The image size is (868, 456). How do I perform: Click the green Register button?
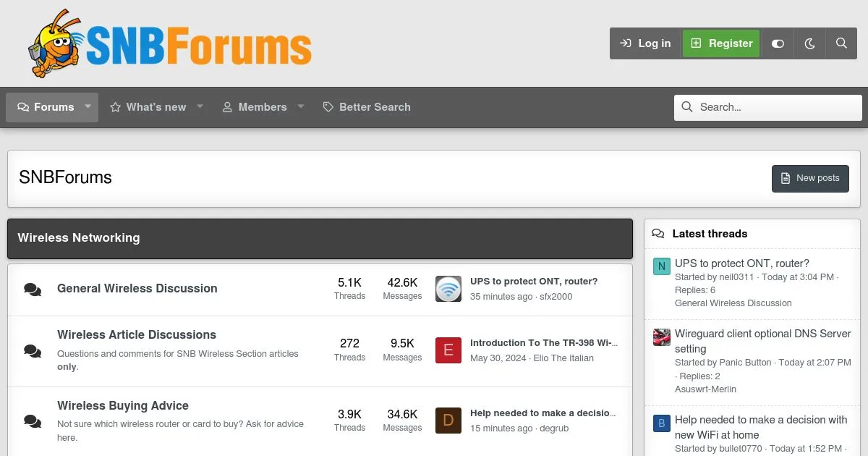721,43
